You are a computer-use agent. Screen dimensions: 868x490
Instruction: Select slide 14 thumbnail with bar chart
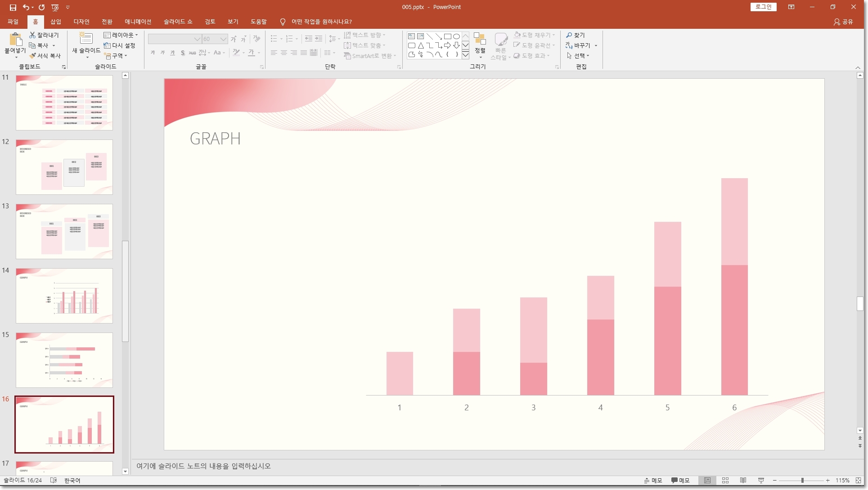(64, 296)
